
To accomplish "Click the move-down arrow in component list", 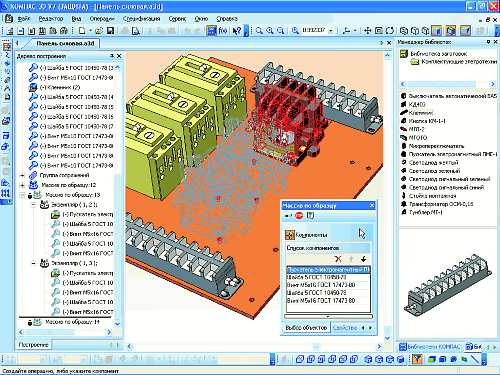I will [x=363, y=259].
